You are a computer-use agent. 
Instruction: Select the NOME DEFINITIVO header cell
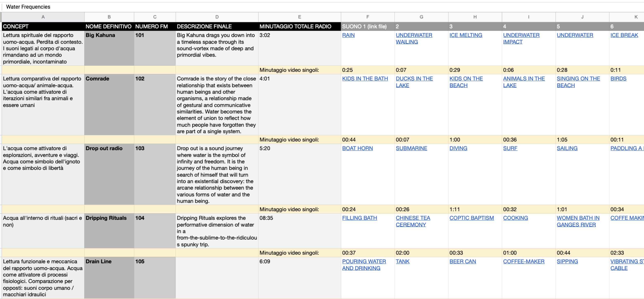[x=109, y=26]
